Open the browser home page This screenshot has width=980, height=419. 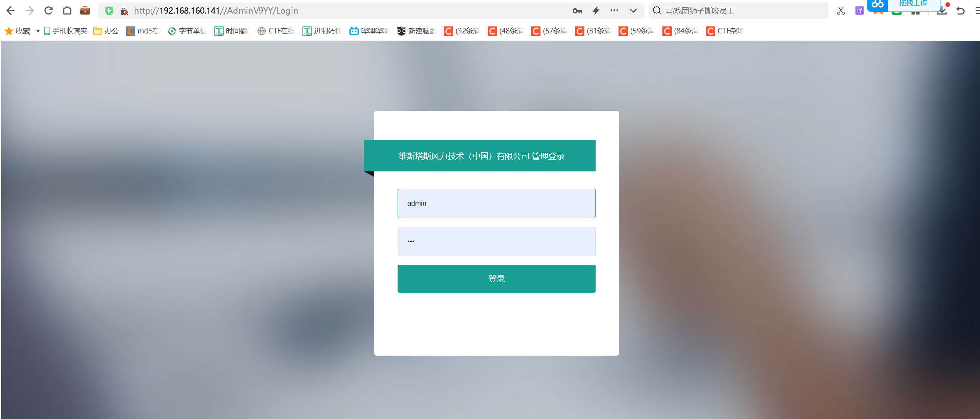(x=67, y=10)
